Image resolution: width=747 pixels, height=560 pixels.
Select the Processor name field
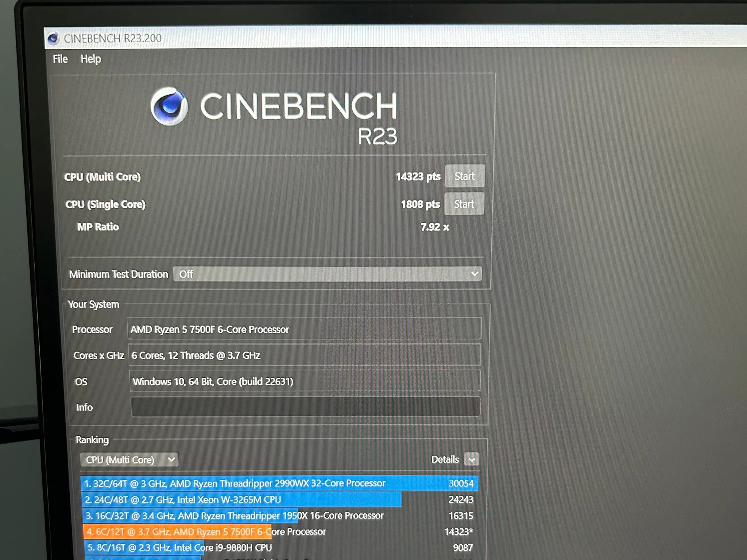click(x=304, y=329)
